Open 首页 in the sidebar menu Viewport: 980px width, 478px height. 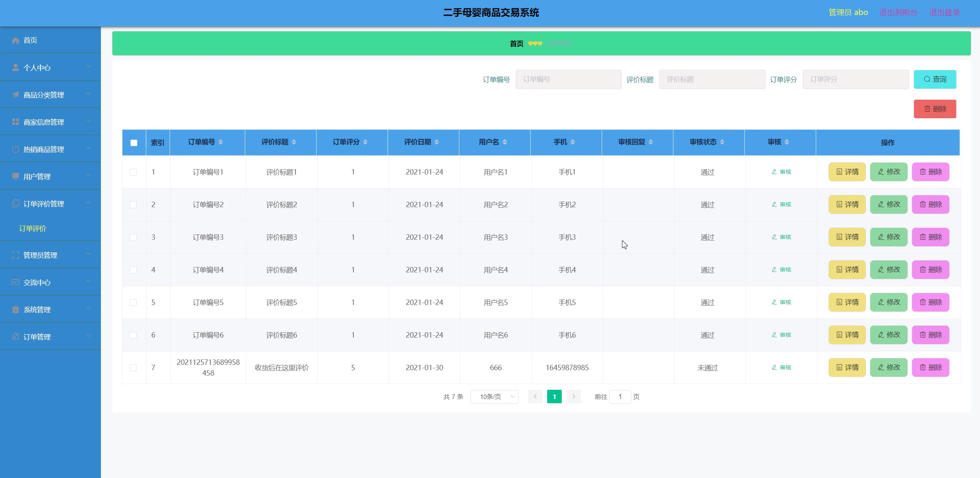click(x=50, y=40)
